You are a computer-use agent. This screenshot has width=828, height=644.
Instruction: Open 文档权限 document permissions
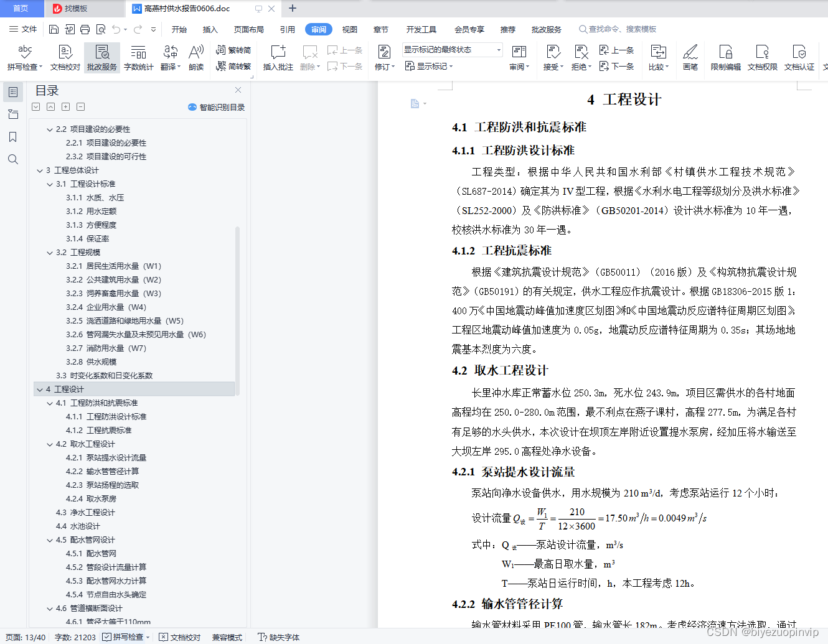[763, 58]
